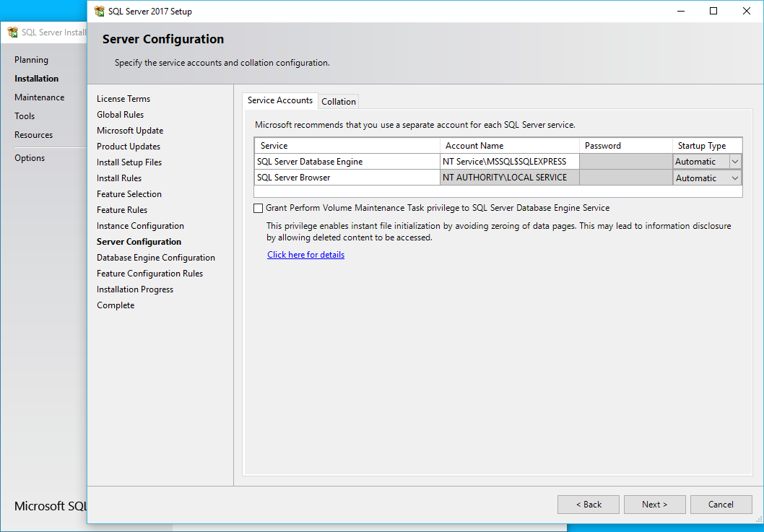Enable Grant Perform Volume Maintenance Task checkbox
Screen dimensions: 764x532
point(259,208)
